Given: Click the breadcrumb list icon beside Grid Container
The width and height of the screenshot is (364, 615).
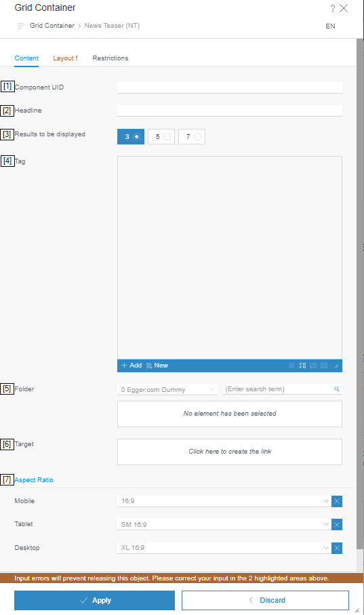Looking at the screenshot, I should (21, 26).
